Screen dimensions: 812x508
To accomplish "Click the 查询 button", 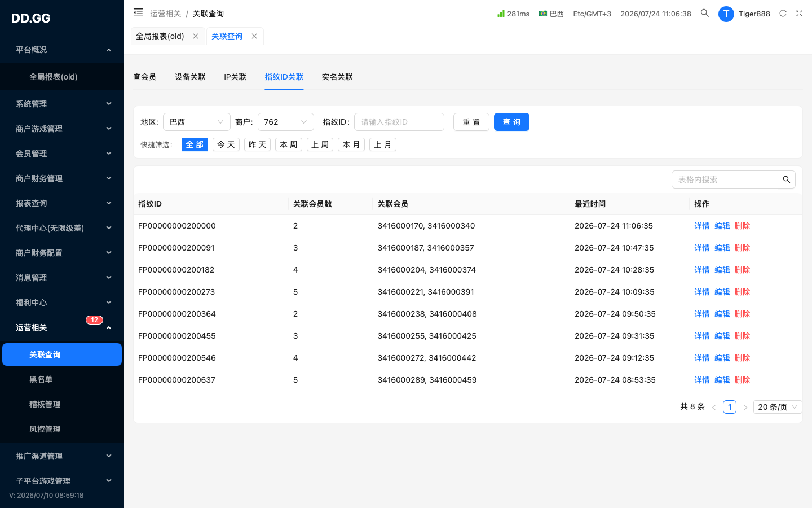I will pos(511,122).
